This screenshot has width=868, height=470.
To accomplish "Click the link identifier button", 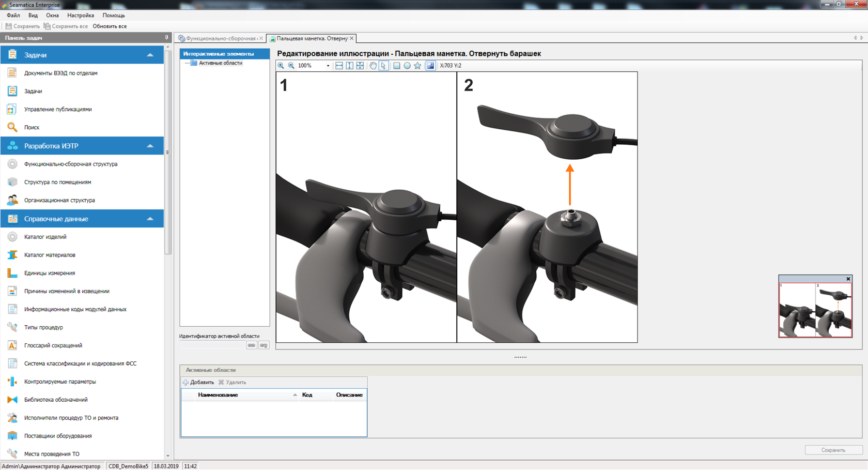I will [252, 345].
